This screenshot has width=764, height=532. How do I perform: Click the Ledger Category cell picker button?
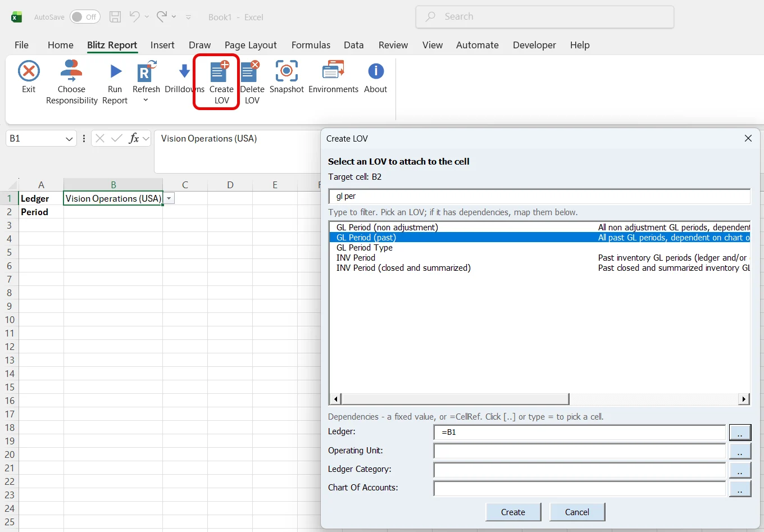(740, 470)
